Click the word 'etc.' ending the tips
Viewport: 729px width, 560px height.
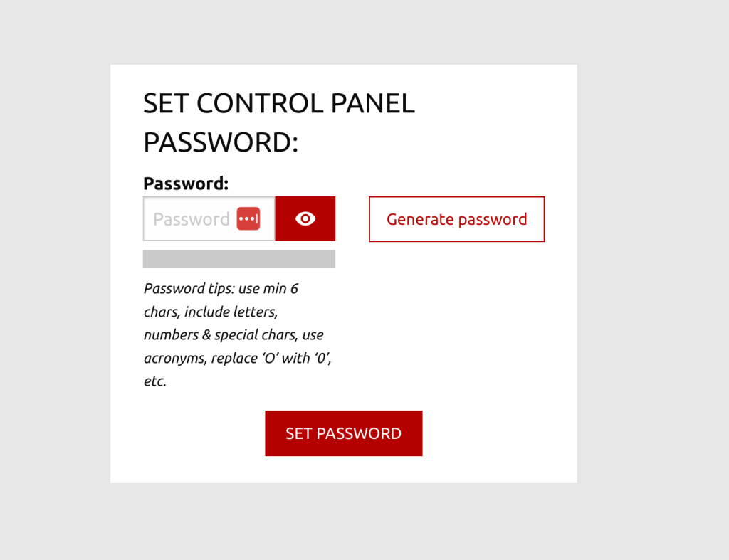(154, 381)
